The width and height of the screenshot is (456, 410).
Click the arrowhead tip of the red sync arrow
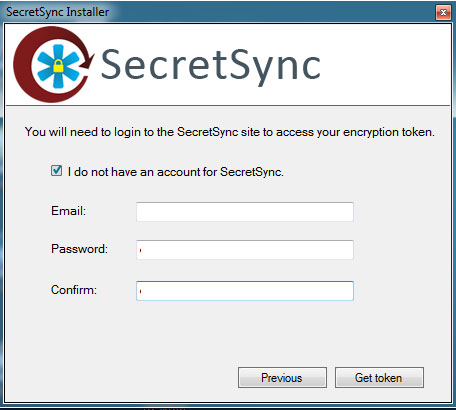87,62
